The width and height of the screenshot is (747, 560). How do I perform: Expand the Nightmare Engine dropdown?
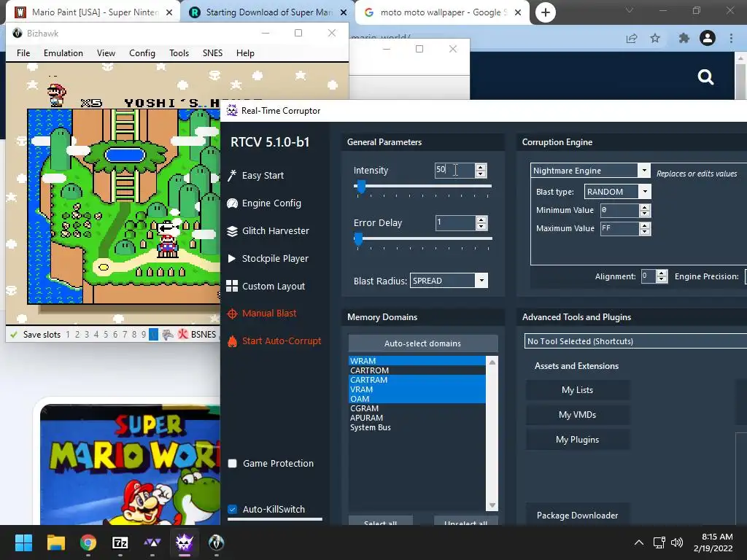(x=644, y=170)
